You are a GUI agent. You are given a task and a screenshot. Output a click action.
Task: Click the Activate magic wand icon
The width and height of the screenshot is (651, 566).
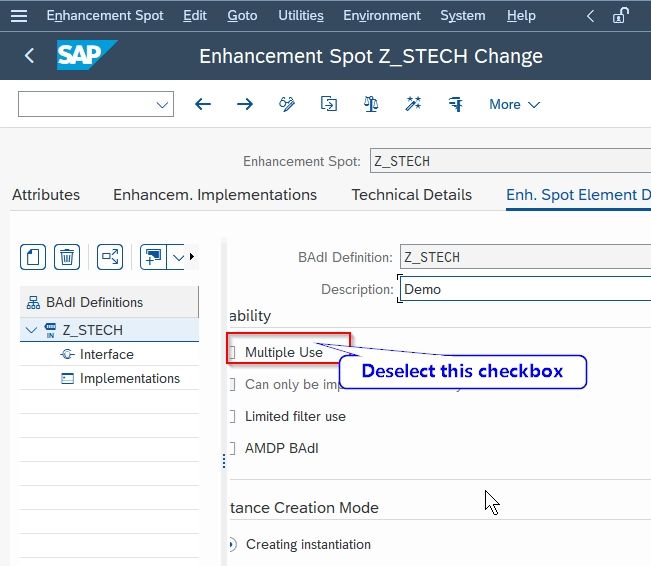tap(413, 104)
